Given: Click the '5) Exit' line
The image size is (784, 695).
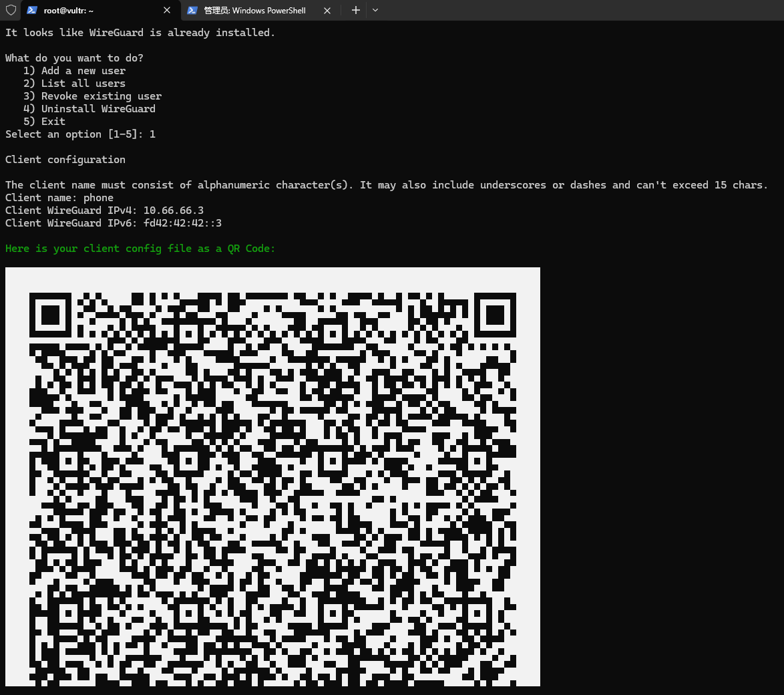Looking at the screenshot, I should tap(45, 122).
